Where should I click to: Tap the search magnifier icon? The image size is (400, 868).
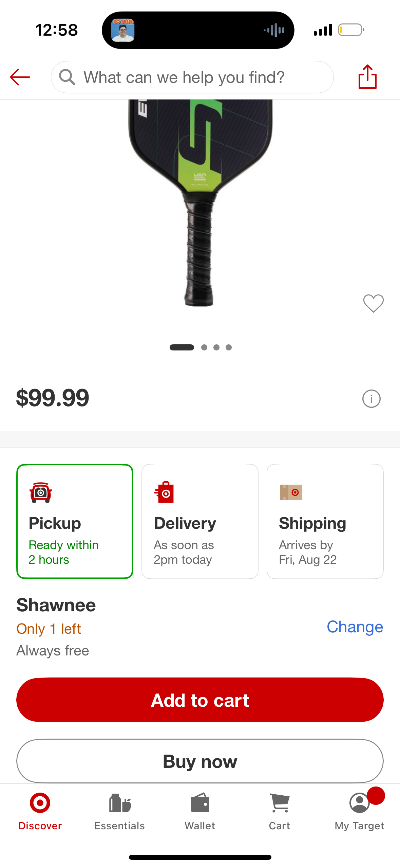pyautogui.click(x=67, y=77)
